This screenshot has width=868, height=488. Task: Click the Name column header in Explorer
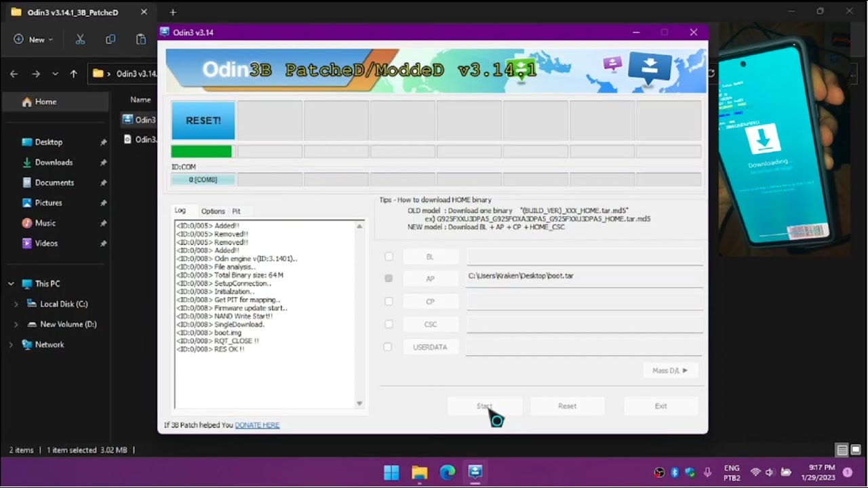[140, 100]
